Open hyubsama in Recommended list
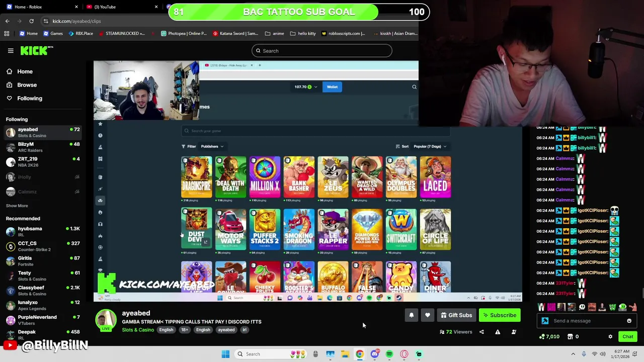 click(x=43, y=231)
